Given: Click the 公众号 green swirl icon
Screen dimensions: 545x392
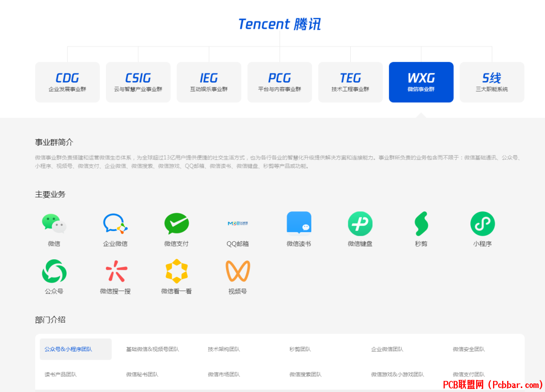Looking at the screenshot, I should point(54,271).
